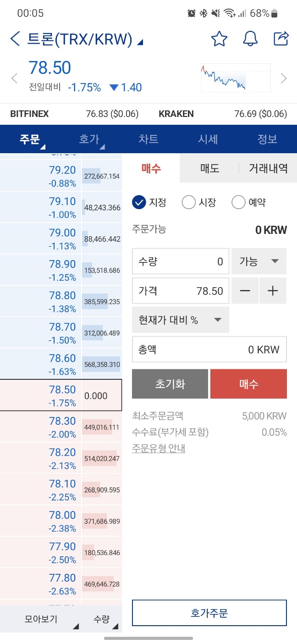The width and height of the screenshot is (297, 644).
Task: Switch to the 호가 tab
Action: coord(89,139)
